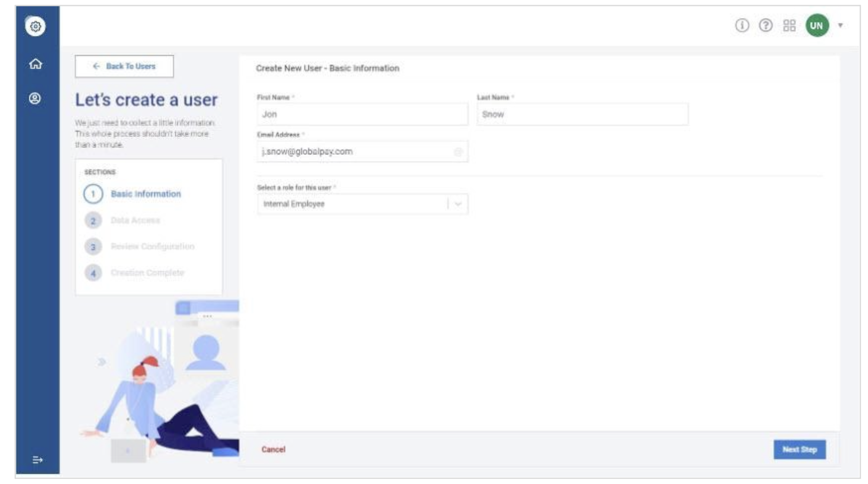Click icon inside Email Address field
This screenshot has width=868, height=484.
coord(458,152)
